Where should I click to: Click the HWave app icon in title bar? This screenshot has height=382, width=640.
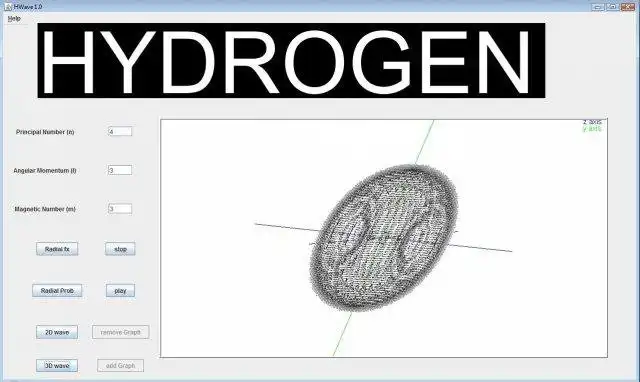[x=8, y=7]
